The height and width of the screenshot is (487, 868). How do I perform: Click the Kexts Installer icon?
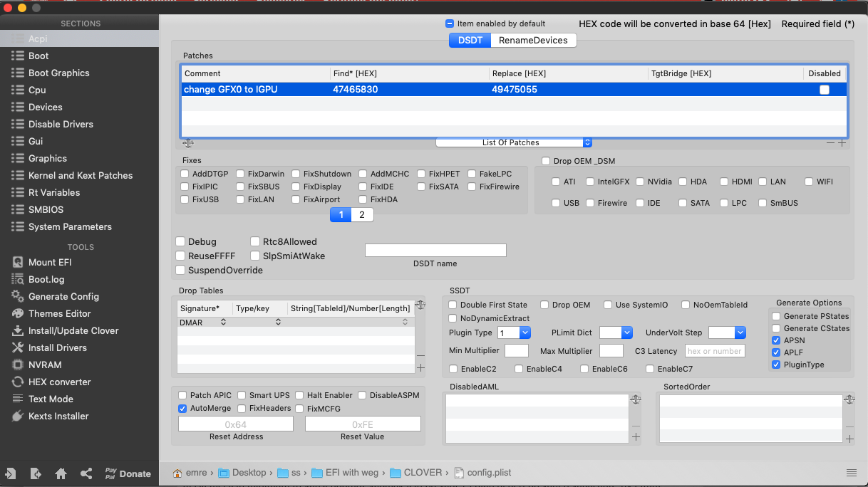tap(17, 416)
